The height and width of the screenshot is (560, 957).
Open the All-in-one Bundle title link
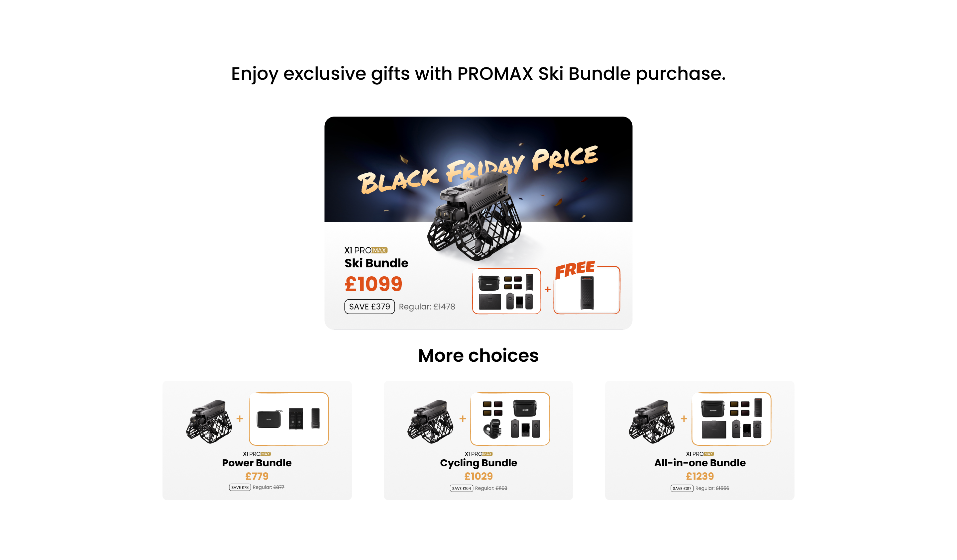(x=700, y=463)
